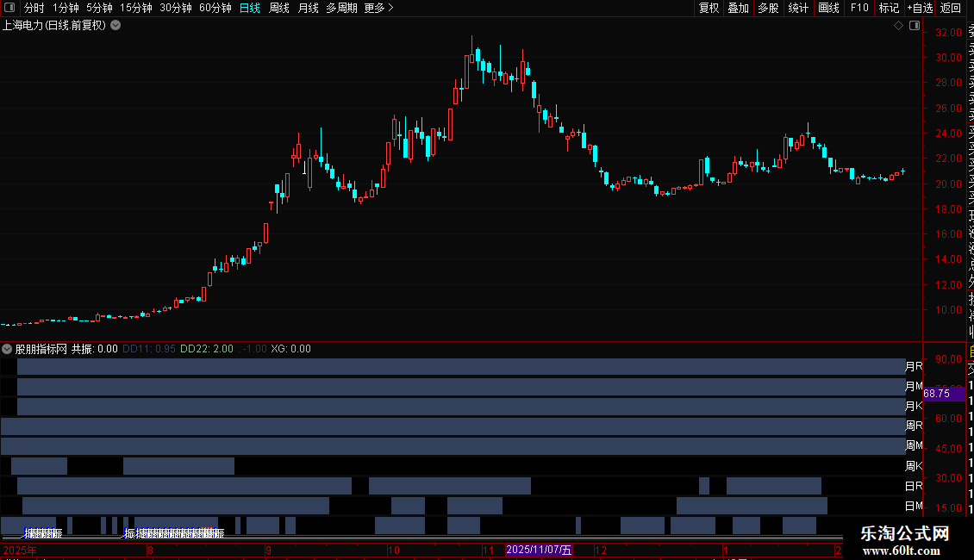This screenshot has height=560, width=974.
Task: Click the 周M row label
Action: (914, 445)
